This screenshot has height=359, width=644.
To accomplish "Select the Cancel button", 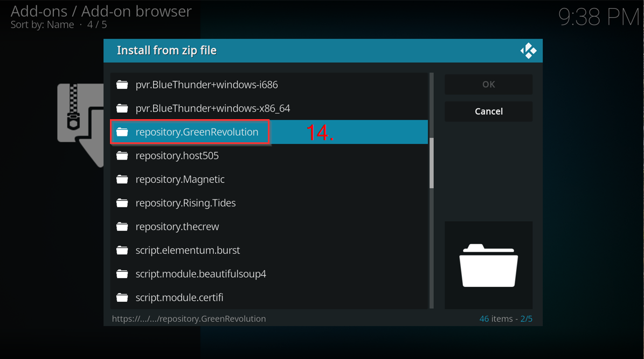I will (x=488, y=112).
